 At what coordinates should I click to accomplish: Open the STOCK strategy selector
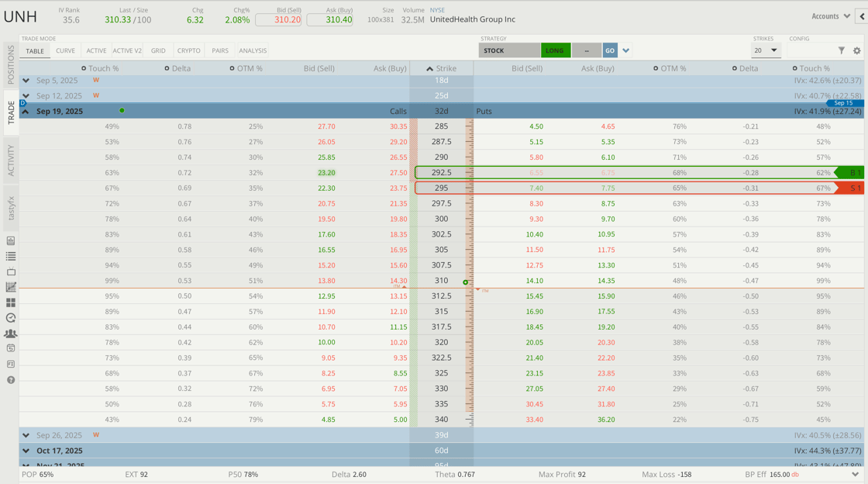coord(509,50)
